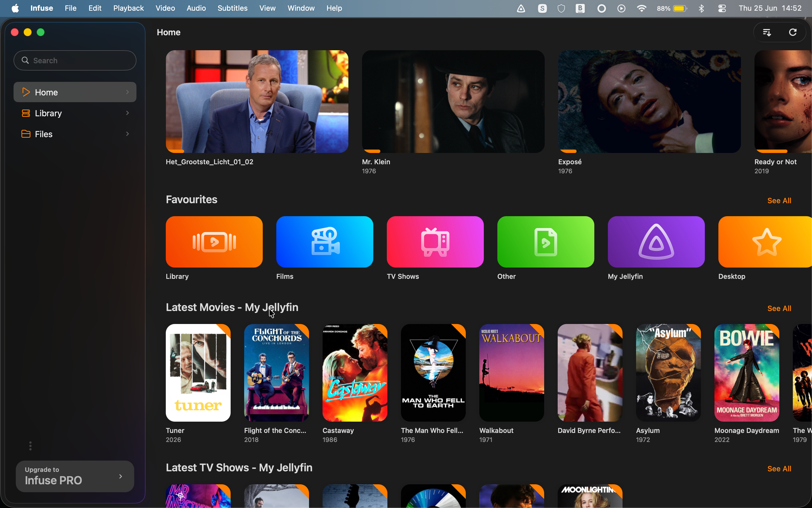
Task: Click the search magnifier icon
Action: [25, 60]
